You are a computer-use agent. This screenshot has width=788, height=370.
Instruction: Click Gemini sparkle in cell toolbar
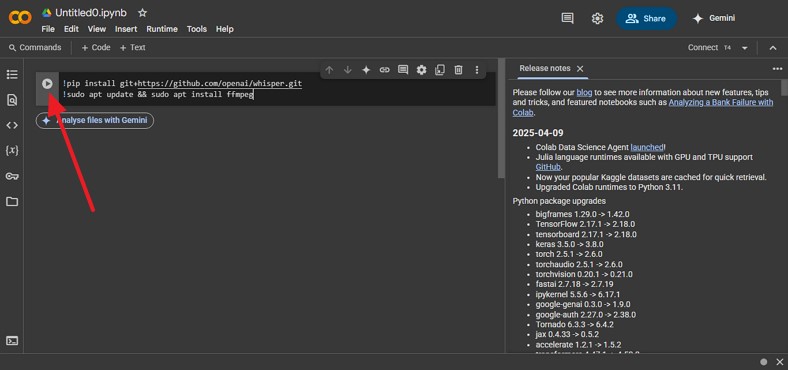point(366,70)
